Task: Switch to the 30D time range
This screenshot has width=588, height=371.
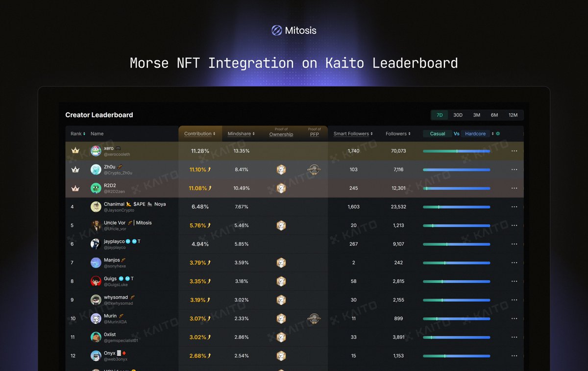Action: tap(458, 115)
